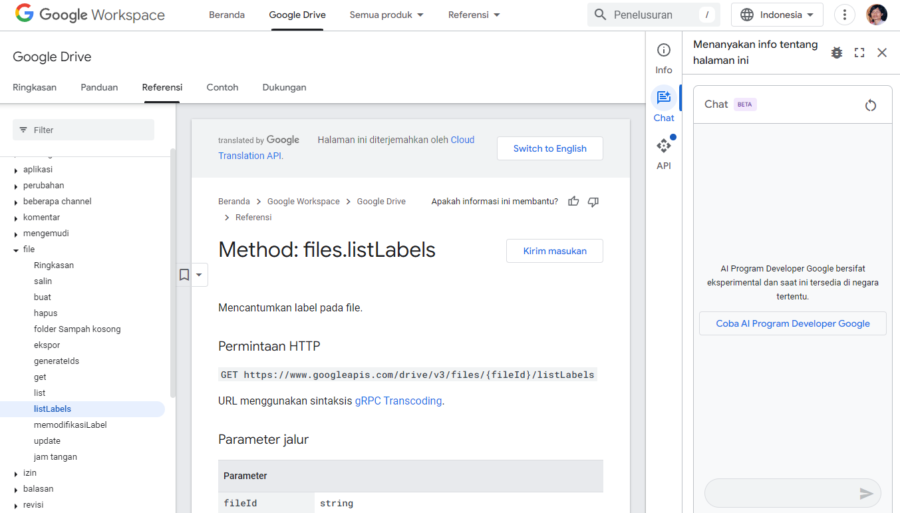
Task: Collapse the file tree section
Action: (x=16, y=250)
